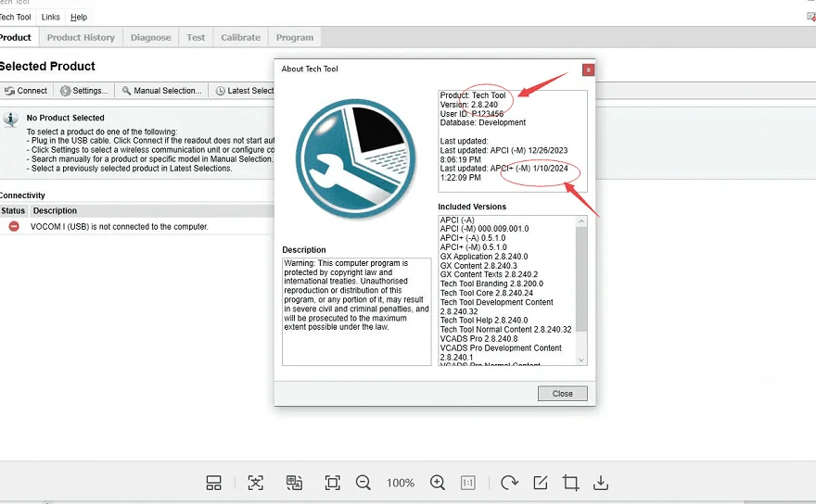Viewport: 816px width, 504px height.
Task: Select APCI (-M) 000.009.001.0 list entry
Action: pos(484,229)
